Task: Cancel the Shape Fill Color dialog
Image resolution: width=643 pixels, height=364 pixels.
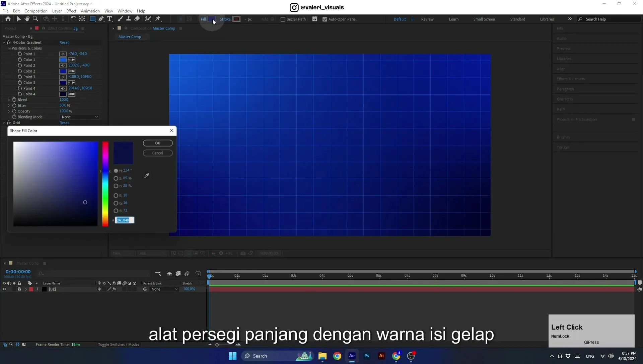Action: point(158,153)
